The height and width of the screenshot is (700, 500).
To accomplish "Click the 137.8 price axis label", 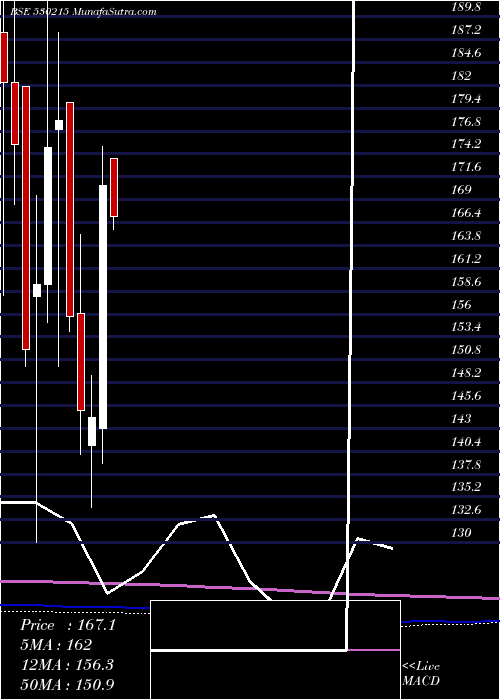I will [466, 465].
